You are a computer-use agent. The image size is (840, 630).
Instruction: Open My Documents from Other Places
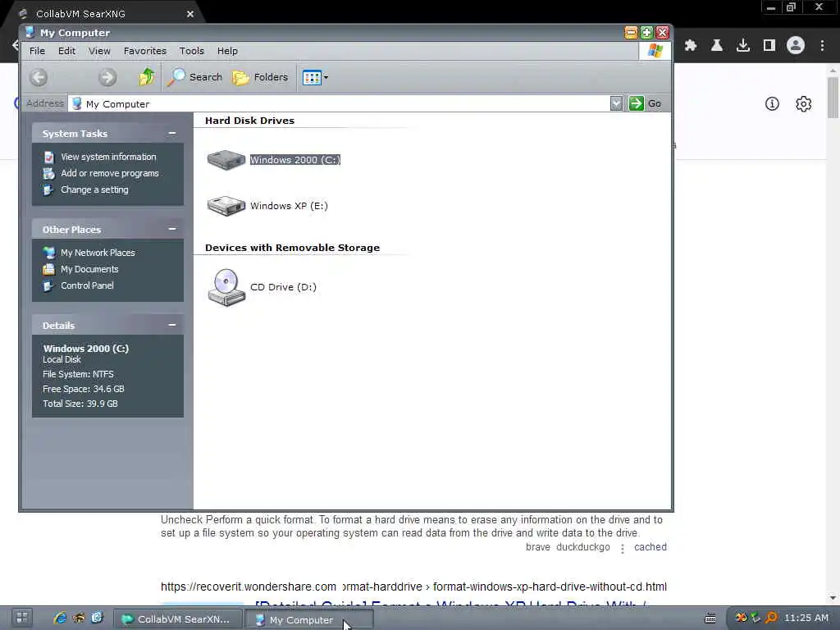tap(89, 269)
